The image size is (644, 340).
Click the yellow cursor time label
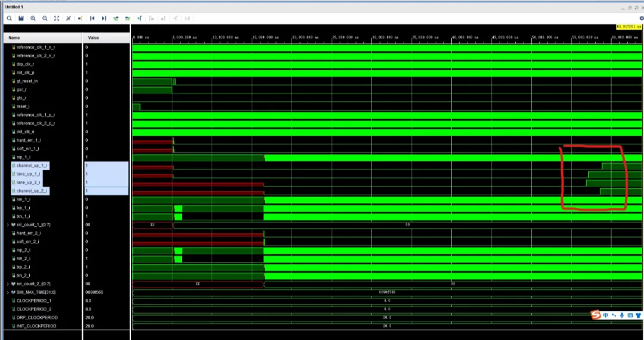click(629, 27)
